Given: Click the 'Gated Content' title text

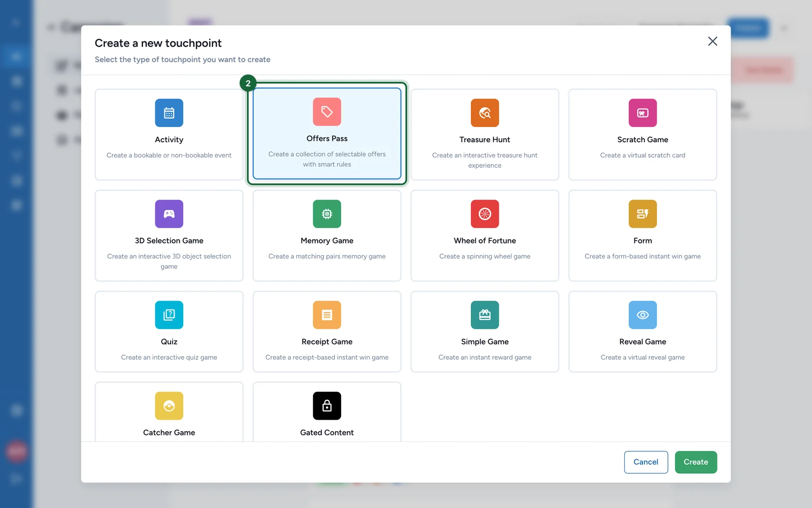Looking at the screenshot, I should pyautogui.click(x=327, y=433).
